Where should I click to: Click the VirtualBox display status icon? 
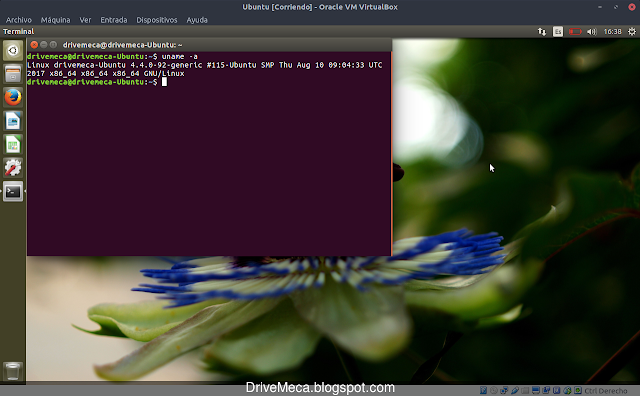tap(536, 390)
